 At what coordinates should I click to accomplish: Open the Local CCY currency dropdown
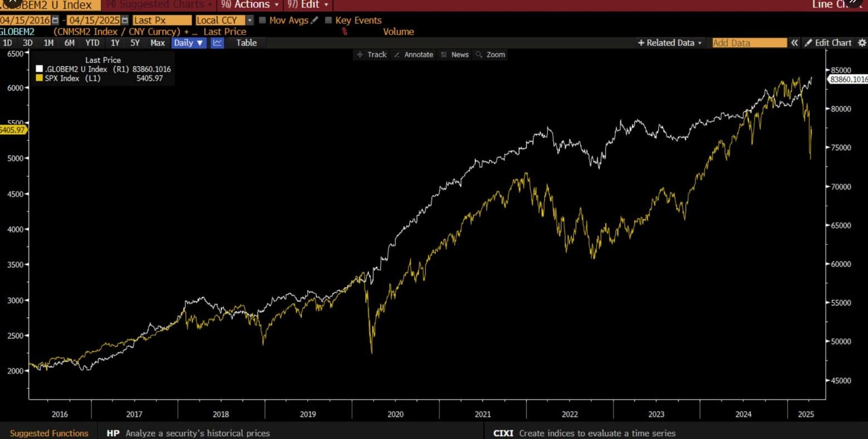point(249,21)
